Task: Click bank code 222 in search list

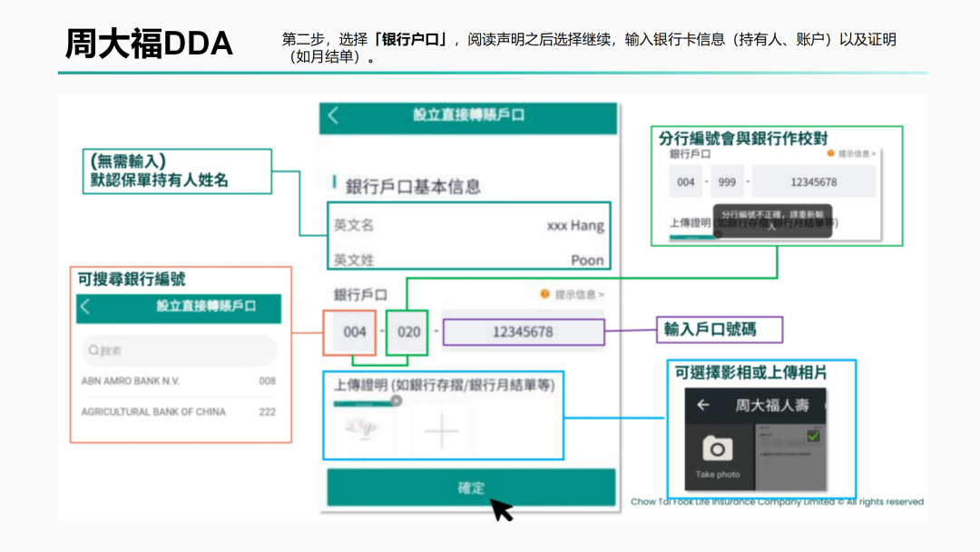Action: (x=267, y=412)
